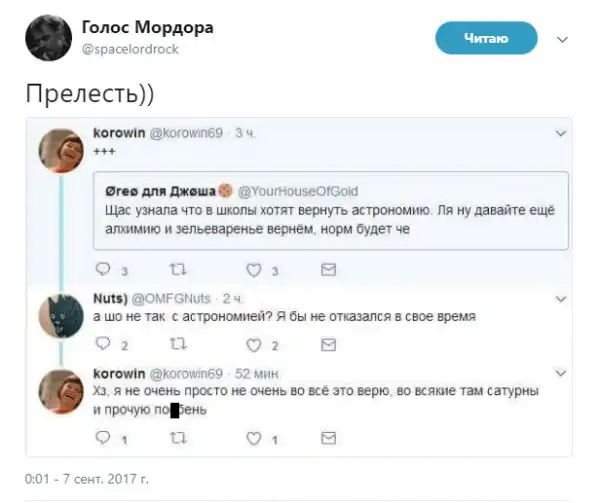Message the Nuts) tweet via envelope icon
Screen dimensions: 600x503
pyautogui.click(x=327, y=344)
